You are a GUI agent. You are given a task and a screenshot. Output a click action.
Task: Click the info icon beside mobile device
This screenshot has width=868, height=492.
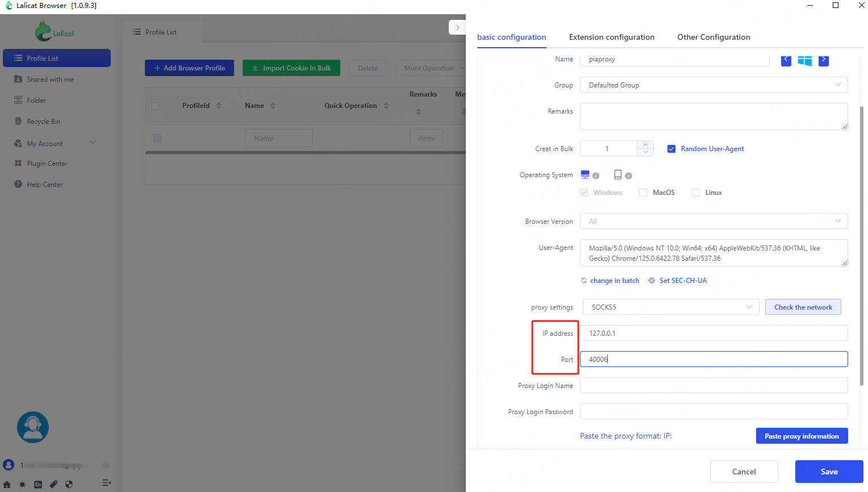pyautogui.click(x=628, y=176)
